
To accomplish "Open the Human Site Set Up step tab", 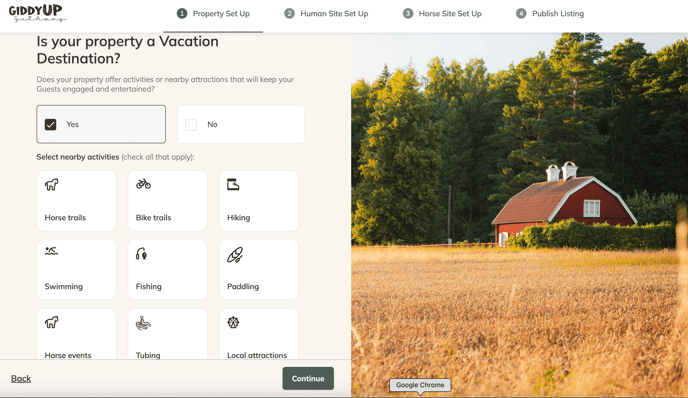I will coord(326,14).
